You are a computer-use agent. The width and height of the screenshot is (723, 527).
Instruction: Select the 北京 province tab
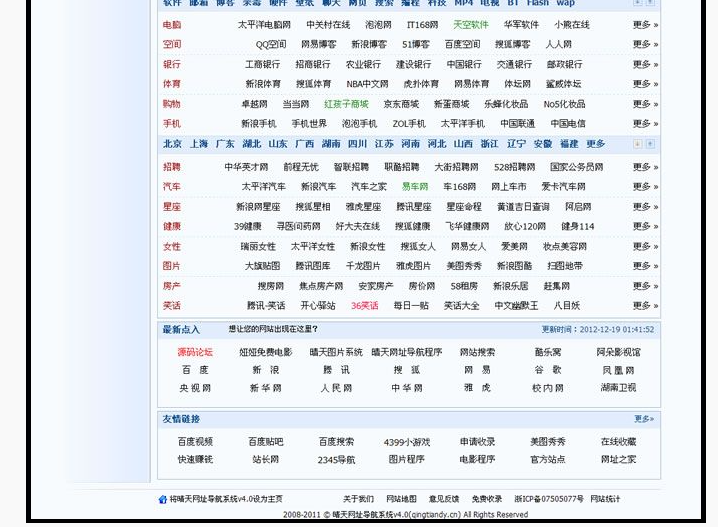point(172,144)
